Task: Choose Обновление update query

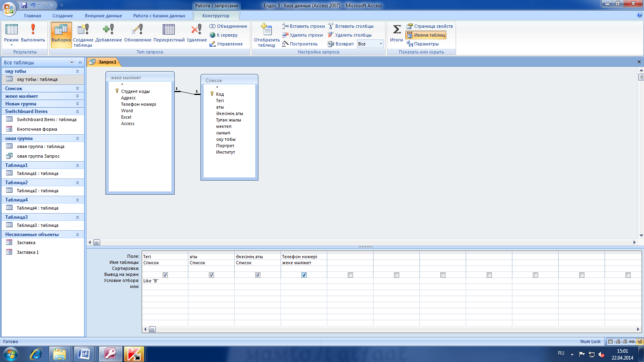Action: pyautogui.click(x=138, y=33)
